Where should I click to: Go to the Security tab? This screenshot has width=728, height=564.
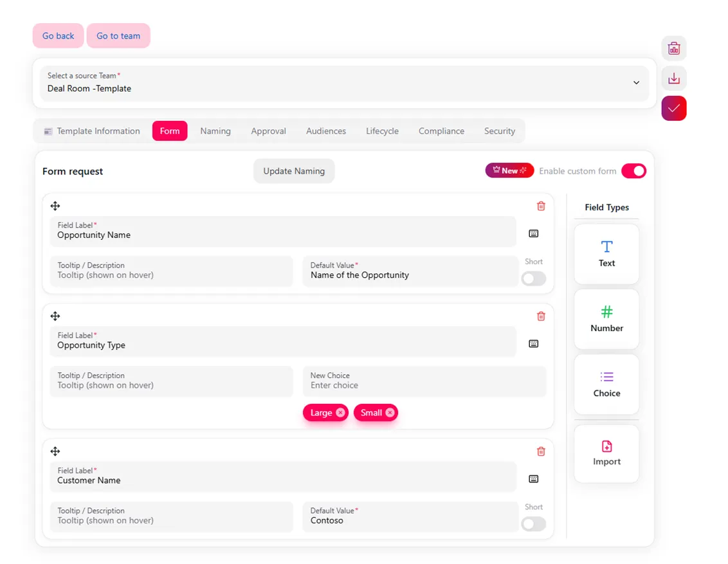coord(500,131)
